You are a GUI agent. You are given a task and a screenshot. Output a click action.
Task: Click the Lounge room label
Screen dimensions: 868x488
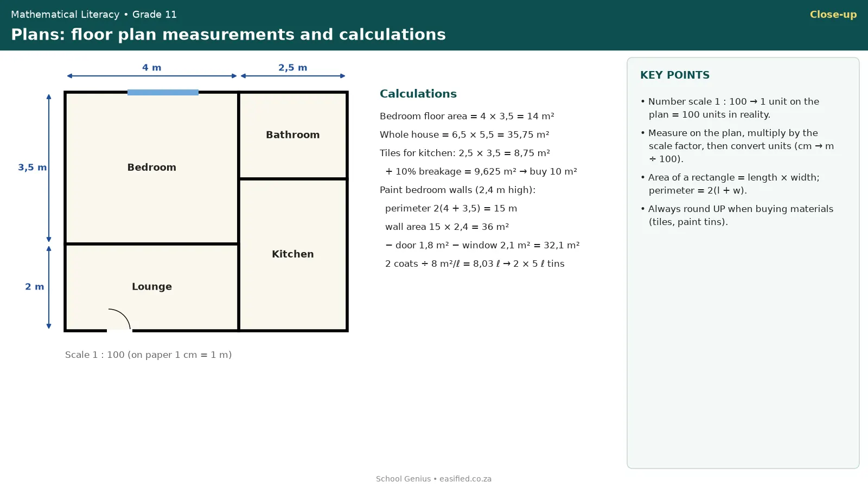point(152,287)
